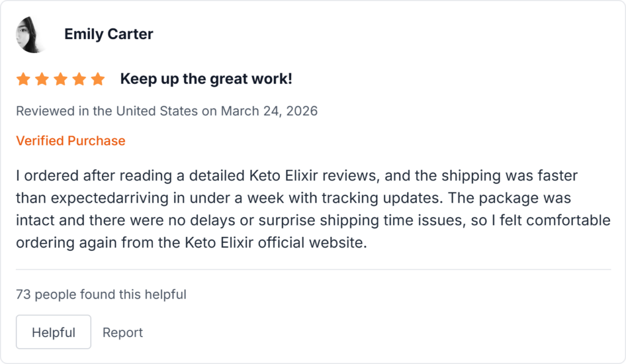Click the '73 people found this helpful' text
The height and width of the screenshot is (364, 626).
101,294
